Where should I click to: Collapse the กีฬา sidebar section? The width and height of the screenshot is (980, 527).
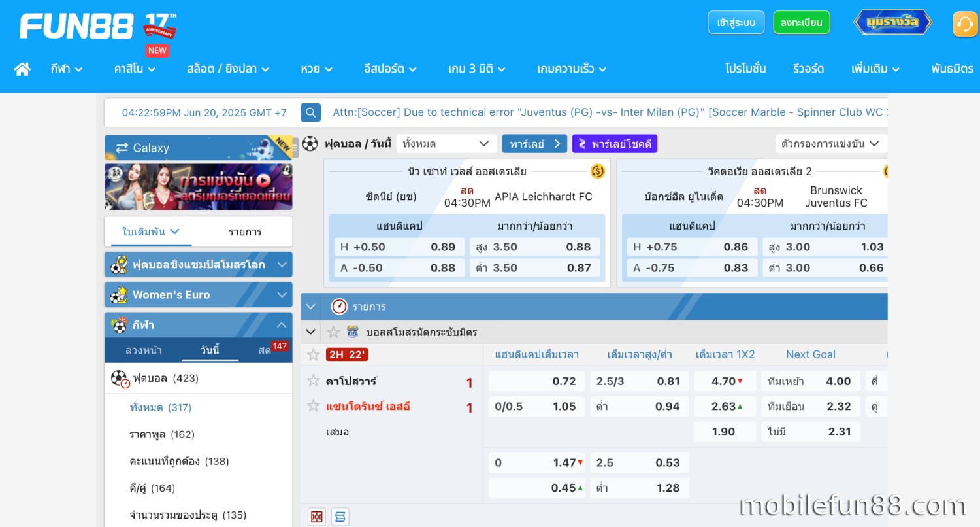point(199,325)
